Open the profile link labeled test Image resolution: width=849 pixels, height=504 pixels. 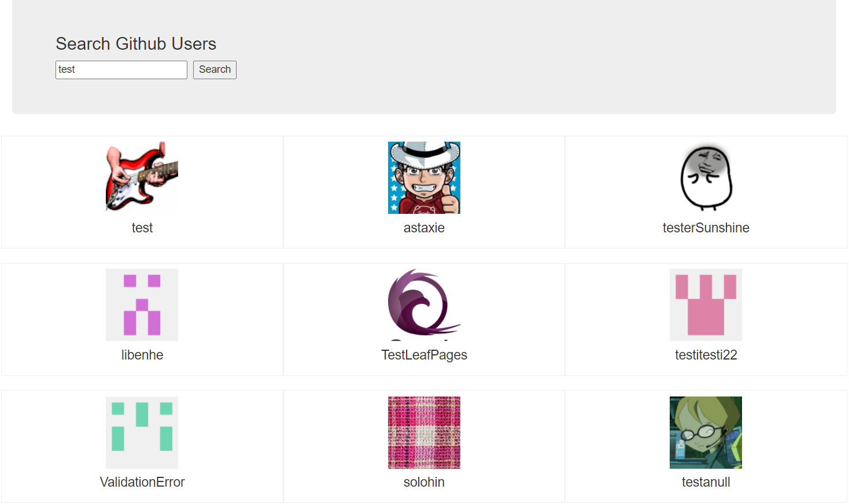point(142,228)
